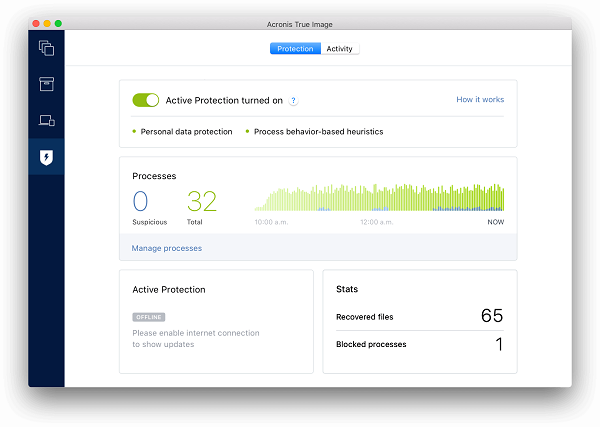Switch to the Activity tab

[340, 49]
